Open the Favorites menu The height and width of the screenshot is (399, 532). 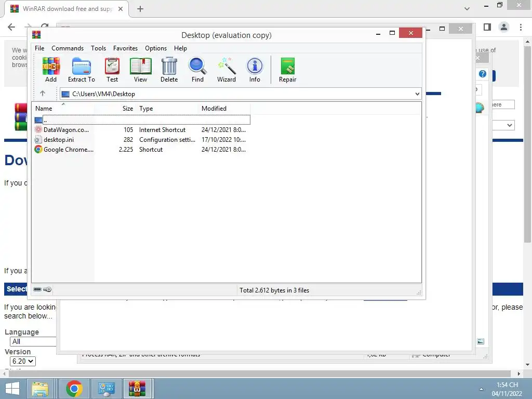126,48
